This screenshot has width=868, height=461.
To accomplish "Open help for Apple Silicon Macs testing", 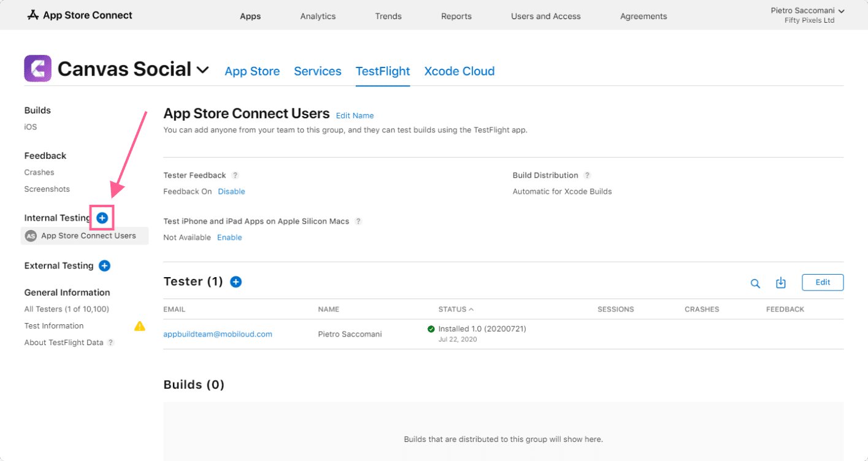I will [x=358, y=221].
